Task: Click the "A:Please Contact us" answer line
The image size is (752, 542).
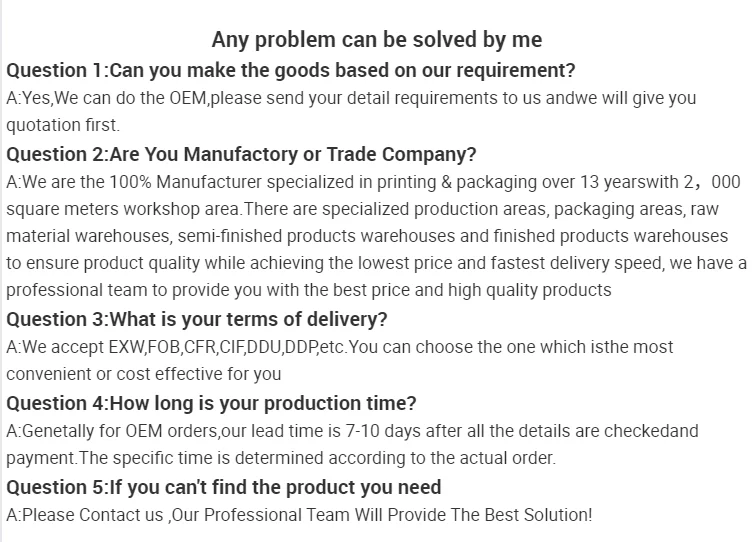Action: point(299,515)
